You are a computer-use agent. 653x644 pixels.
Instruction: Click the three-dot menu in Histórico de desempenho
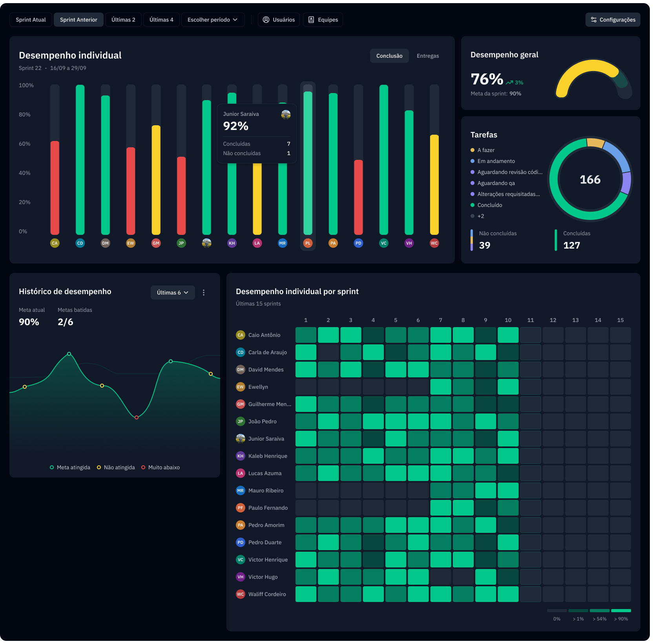tap(204, 292)
